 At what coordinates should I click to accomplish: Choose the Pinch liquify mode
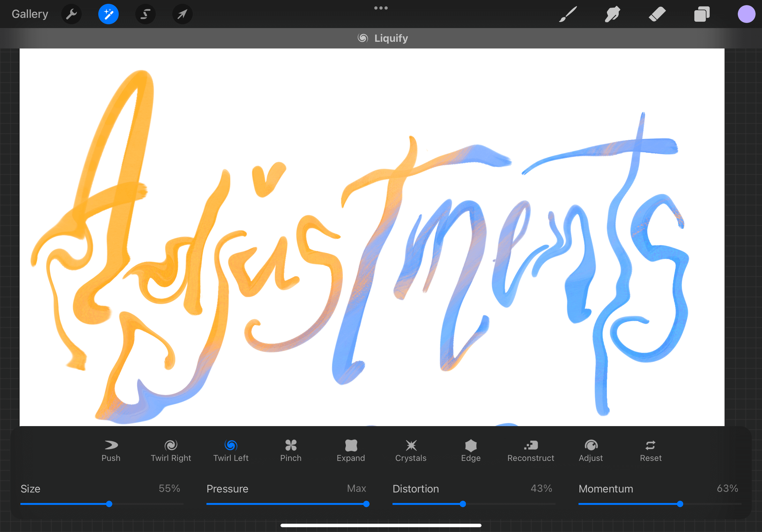(x=291, y=450)
